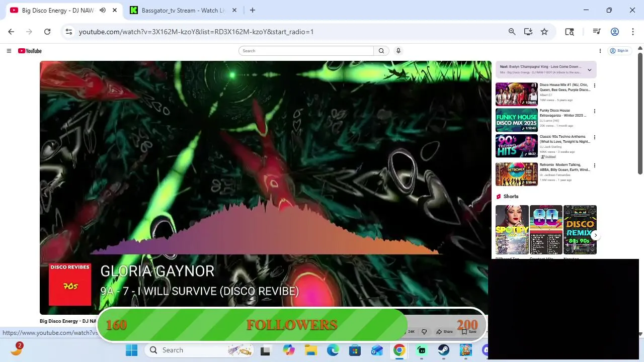The width and height of the screenshot is (644, 362).
Task: Install app icon in address bar
Action: 528,32
